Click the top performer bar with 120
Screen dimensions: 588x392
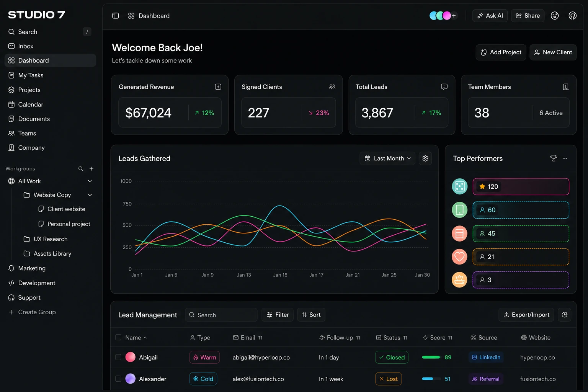(x=521, y=186)
